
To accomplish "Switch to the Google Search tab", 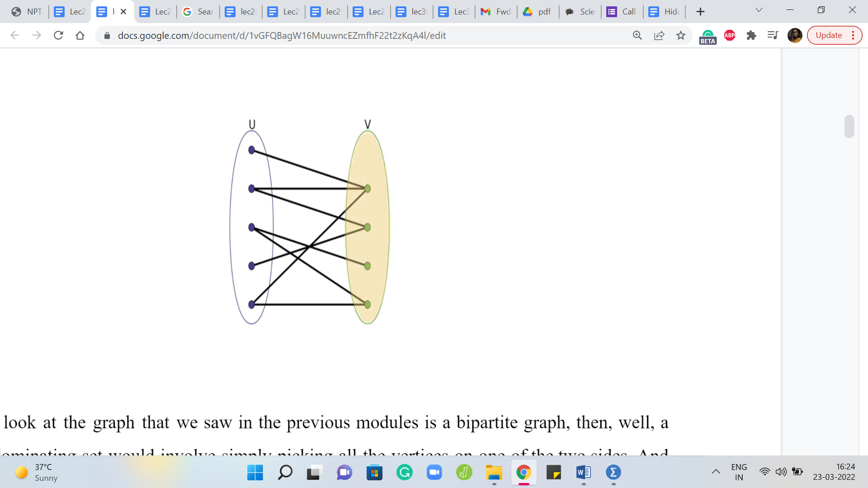I will tap(198, 12).
